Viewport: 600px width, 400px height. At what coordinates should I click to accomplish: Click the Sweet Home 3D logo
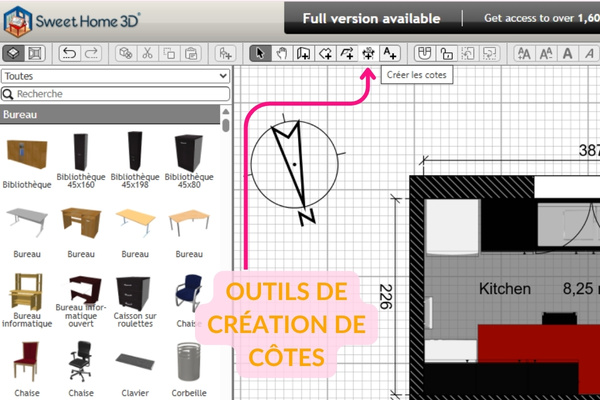tap(72, 21)
